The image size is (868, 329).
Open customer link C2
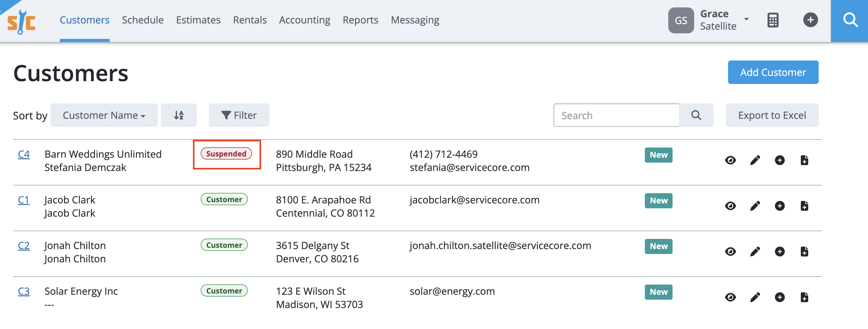(x=24, y=246)
